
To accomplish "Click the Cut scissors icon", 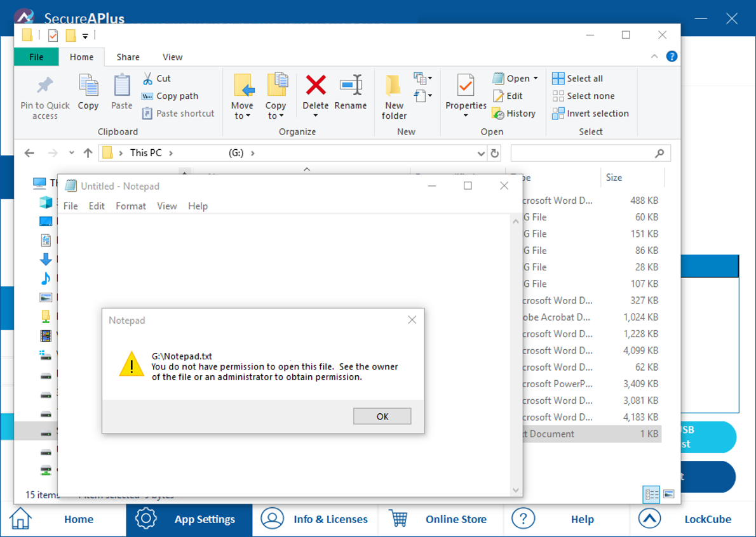I will click(x=147, y=79).
